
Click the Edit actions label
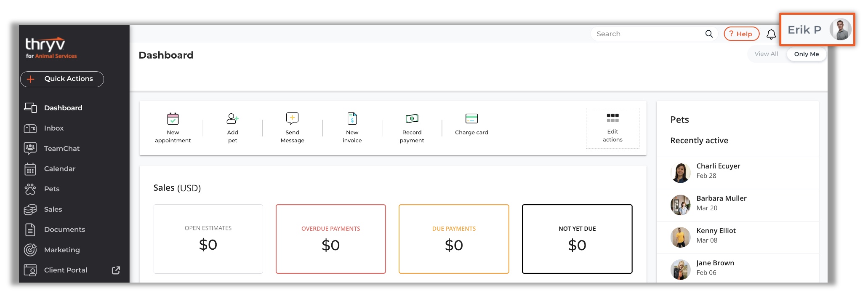612,136
